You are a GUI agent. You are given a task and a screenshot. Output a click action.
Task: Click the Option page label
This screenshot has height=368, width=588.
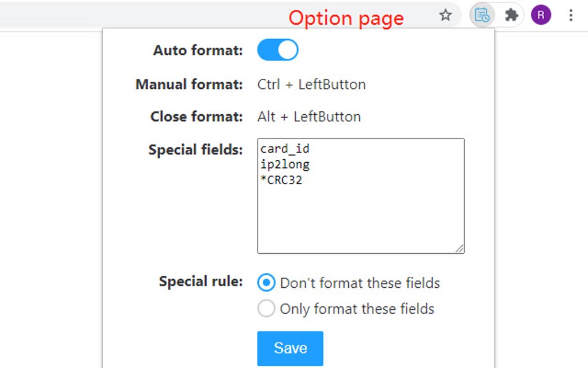346,18
